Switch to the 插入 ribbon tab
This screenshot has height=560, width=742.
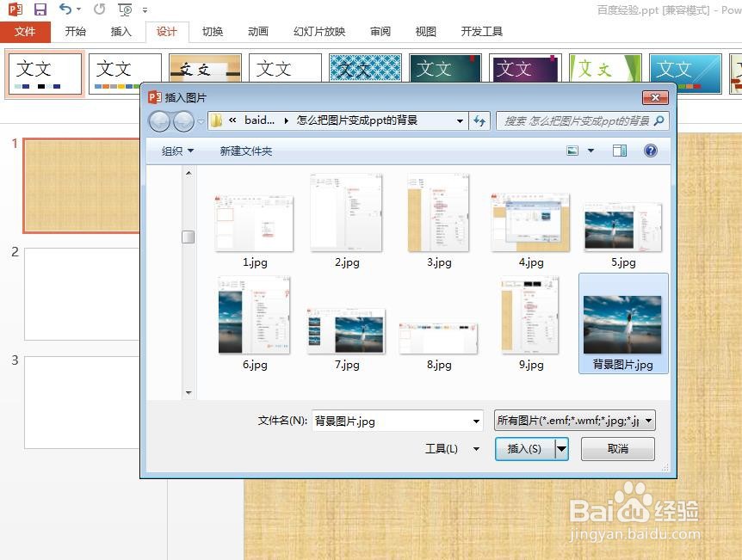coord(121,32)
